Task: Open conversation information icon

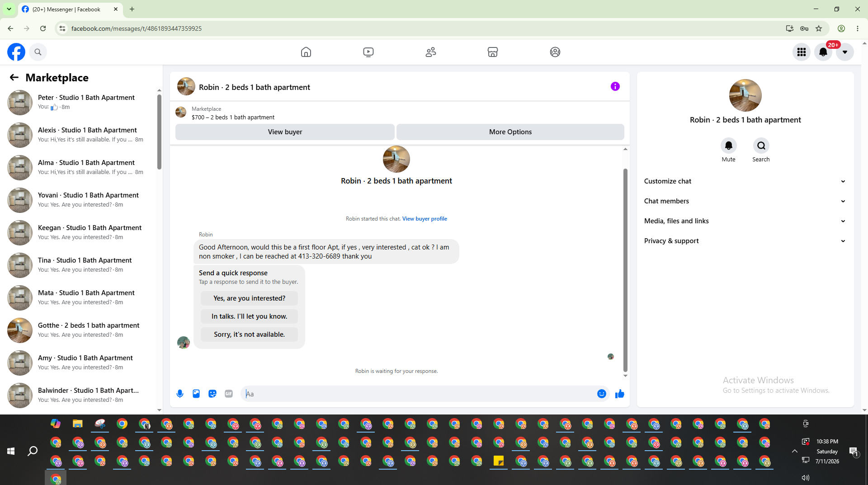Action: (x=615, y=86)
